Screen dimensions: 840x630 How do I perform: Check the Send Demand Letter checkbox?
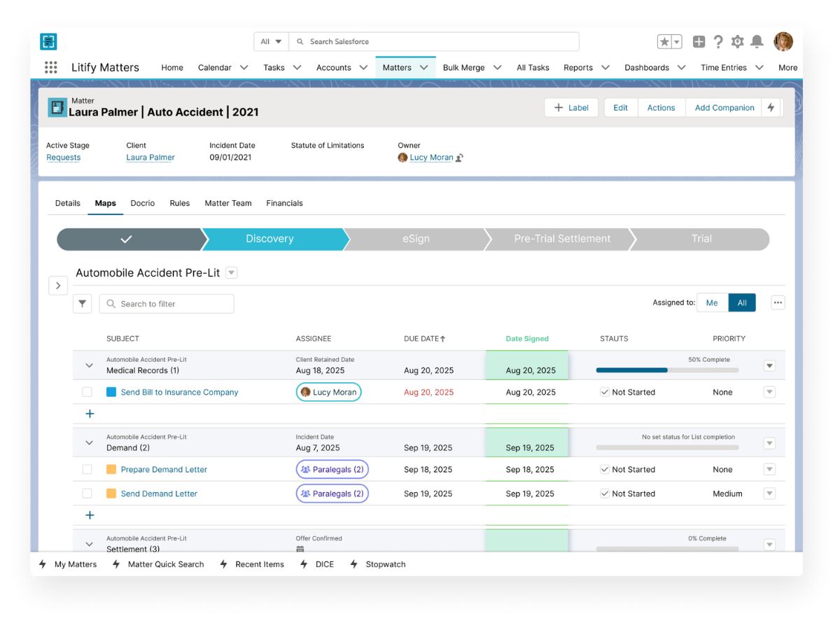(x=87, y=493)
